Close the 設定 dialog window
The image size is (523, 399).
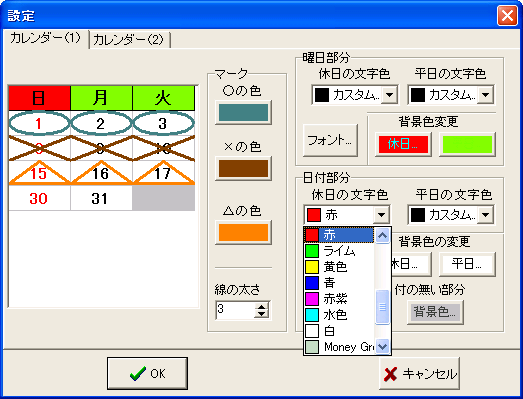point(507,15)
